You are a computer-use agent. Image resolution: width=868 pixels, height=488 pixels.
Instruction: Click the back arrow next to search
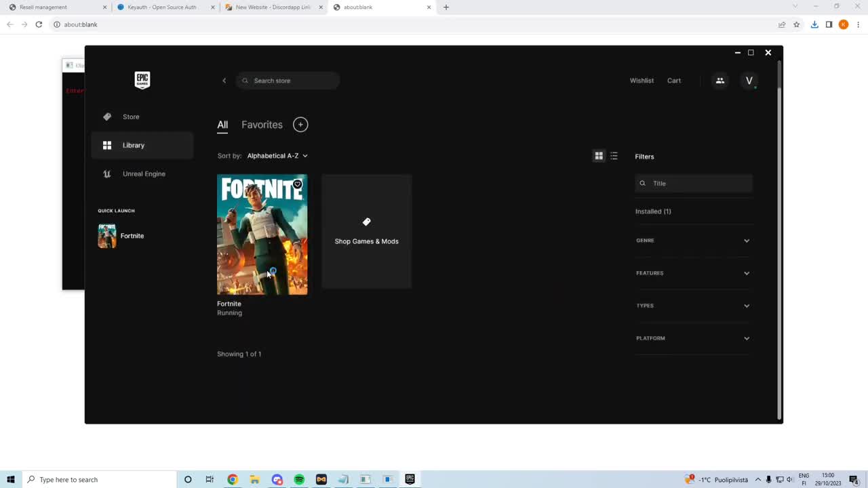coord(224,80)
